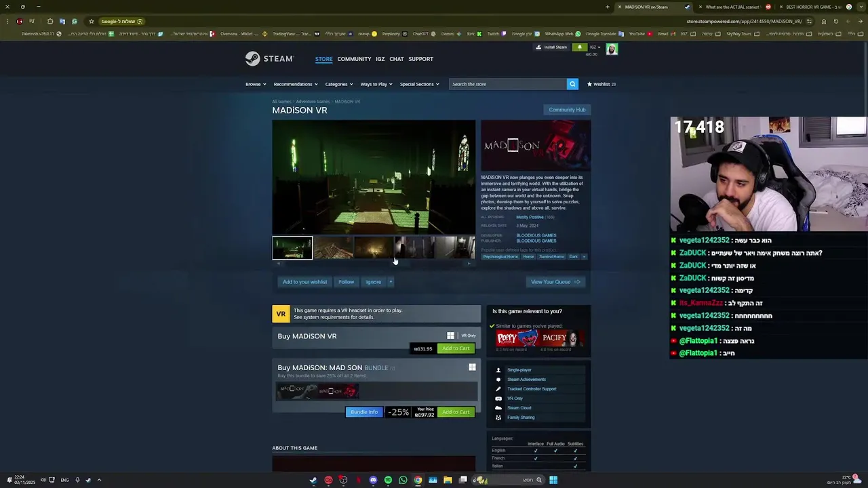
Task: Click Steam Cloud feature icon
Action: pos(498,408)
